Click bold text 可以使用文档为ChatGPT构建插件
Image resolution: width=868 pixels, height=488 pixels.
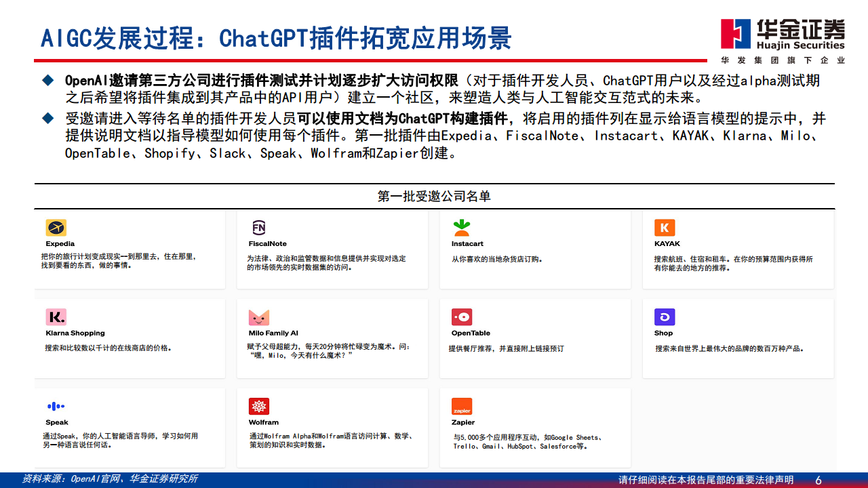coord(403,119)
